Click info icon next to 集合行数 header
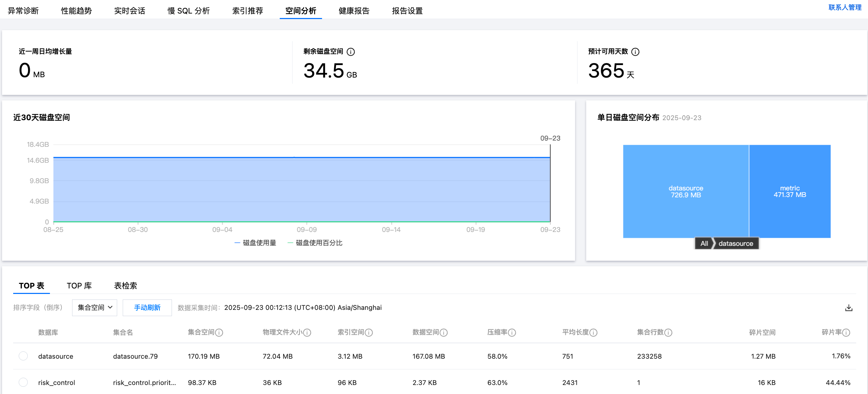The width and height of the screenshot is (868, 394). point(668,333)
